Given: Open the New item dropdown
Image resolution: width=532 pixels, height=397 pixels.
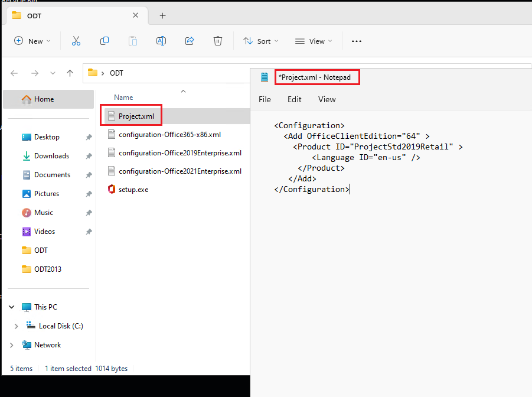Looking at the screenshot, I should click(x=32, y=41).
